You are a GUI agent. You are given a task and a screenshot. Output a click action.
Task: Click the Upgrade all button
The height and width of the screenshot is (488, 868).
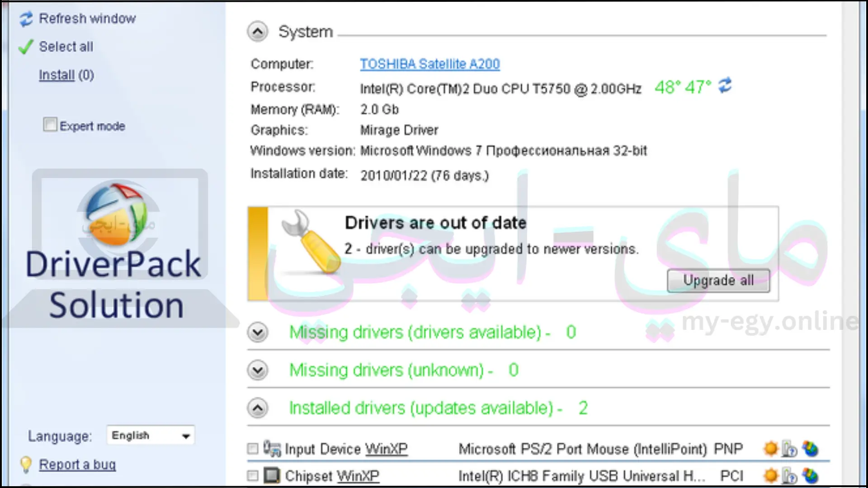click(x=718, y=281)
